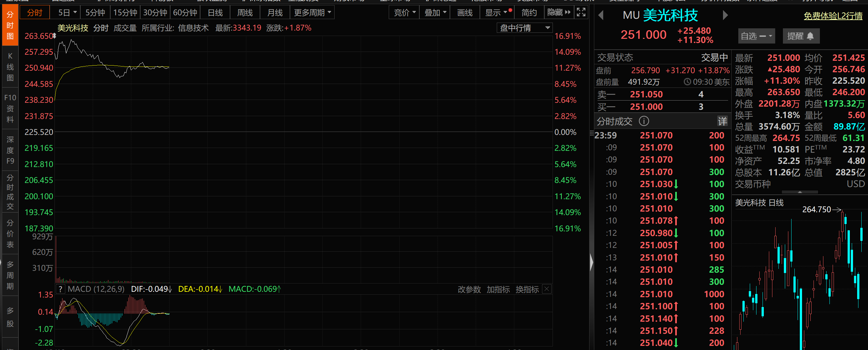Open 详 detail icon for trades
Screen dimensions: 868x350
click(722, 121)
